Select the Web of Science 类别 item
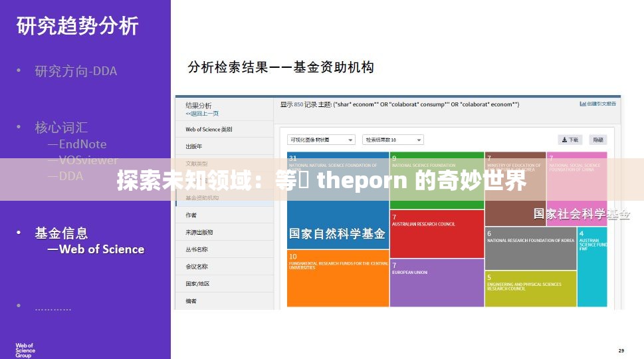Image resolution: width=644 pixels, height=359 pixels. pos(224,130)
